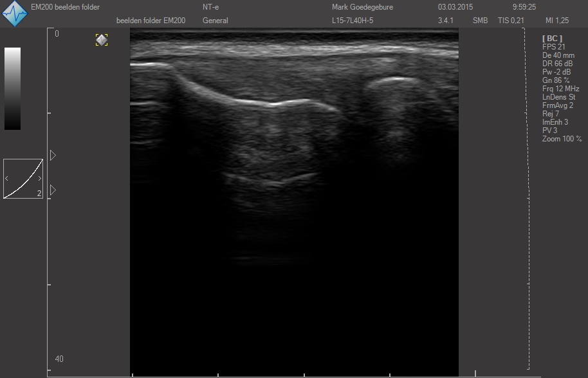This screenshot has height=378, width=588.
Task: Click the General preset label
Action: click(216, 21)
